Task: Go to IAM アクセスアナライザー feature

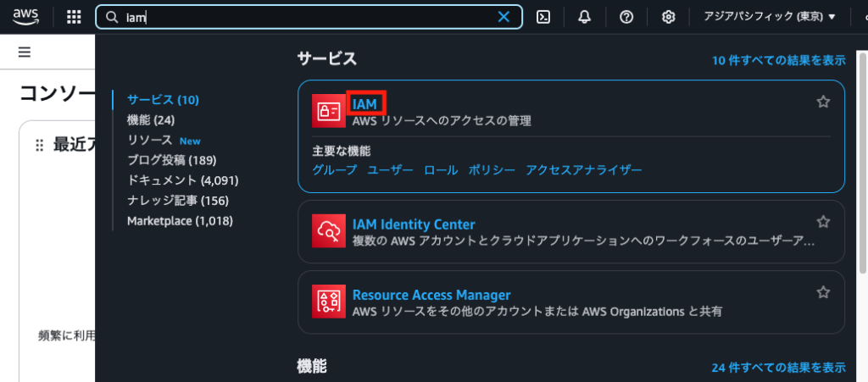Action: 584,169
